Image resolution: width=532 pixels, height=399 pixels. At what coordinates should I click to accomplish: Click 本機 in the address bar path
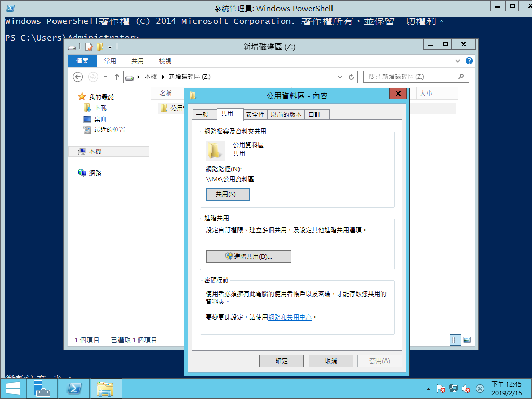151,77
